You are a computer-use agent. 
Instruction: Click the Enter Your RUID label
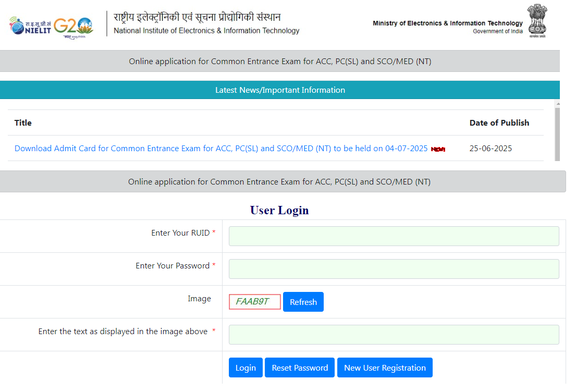point(180,233)
